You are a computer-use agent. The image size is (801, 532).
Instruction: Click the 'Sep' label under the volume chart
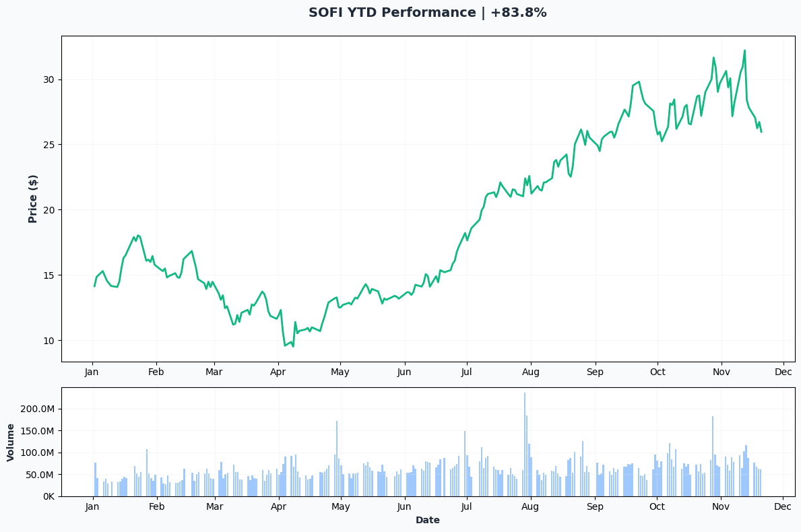[595, 507]
